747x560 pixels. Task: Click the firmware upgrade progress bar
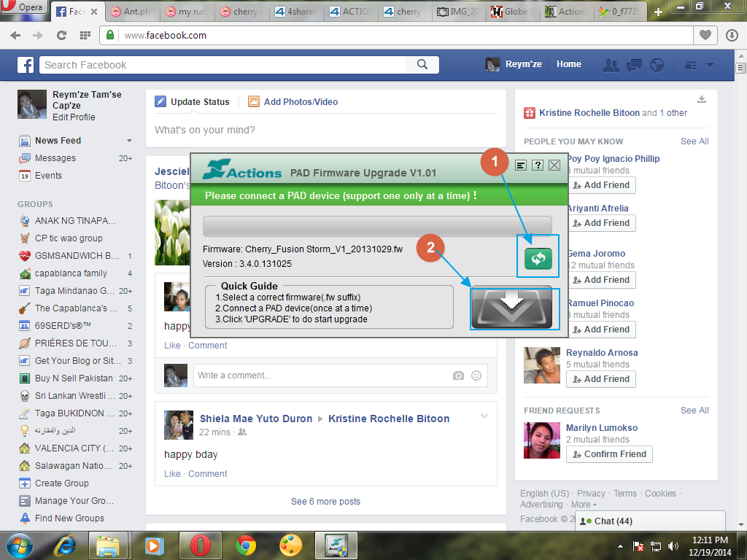377,226
